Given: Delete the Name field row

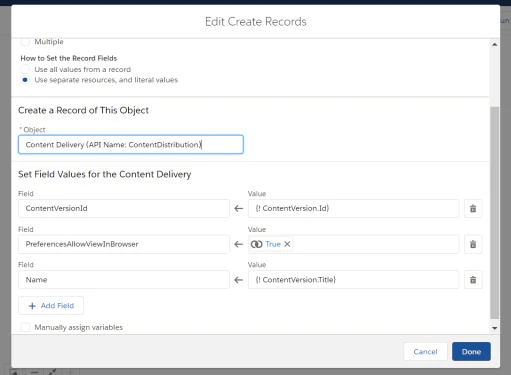Looking at the screenshot, I should pos(473,280).
